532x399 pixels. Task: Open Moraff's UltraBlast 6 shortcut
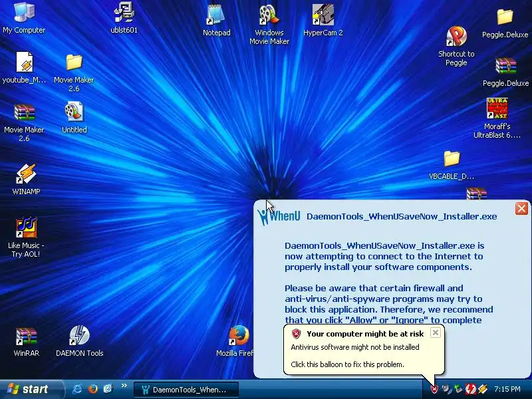pos(497,118)
